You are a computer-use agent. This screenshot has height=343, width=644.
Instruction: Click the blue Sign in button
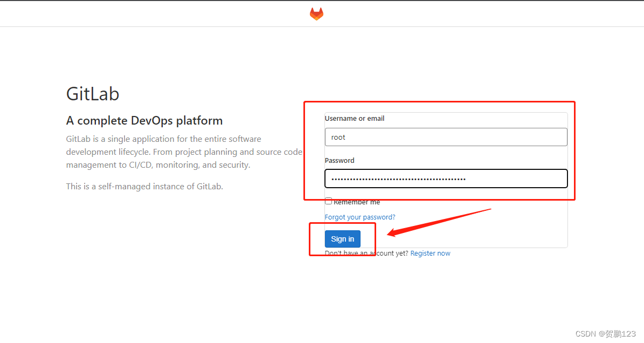(x=343, y=239)
